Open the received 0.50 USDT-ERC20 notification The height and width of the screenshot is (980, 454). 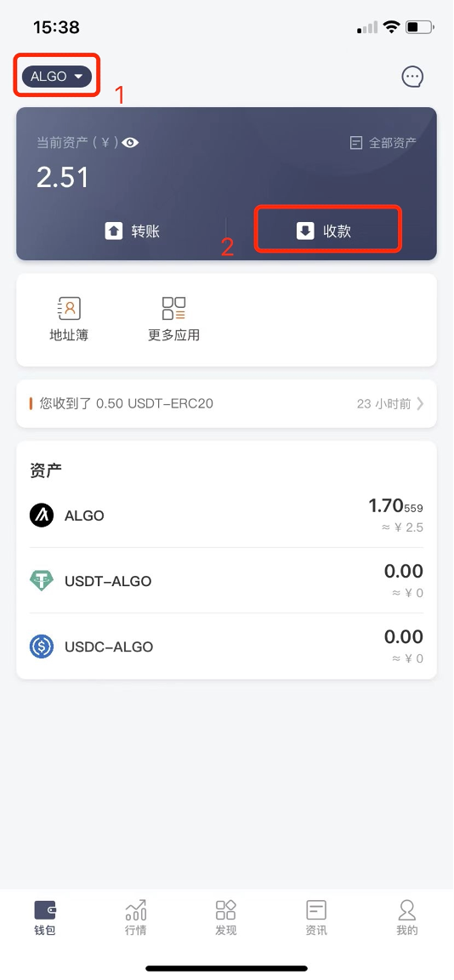click(226, 404)
